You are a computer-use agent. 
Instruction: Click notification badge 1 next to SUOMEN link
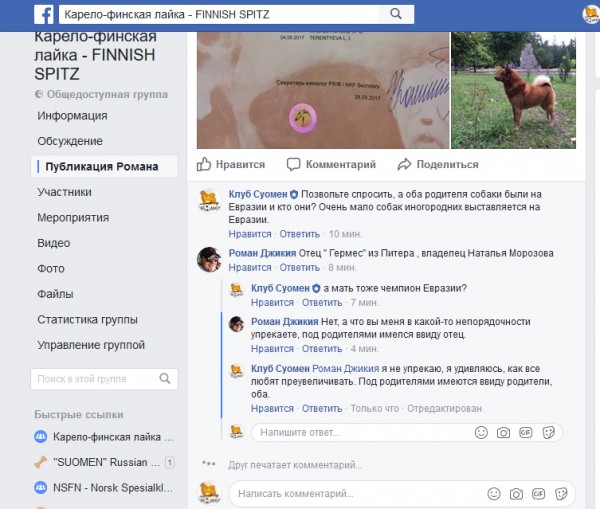170,462
